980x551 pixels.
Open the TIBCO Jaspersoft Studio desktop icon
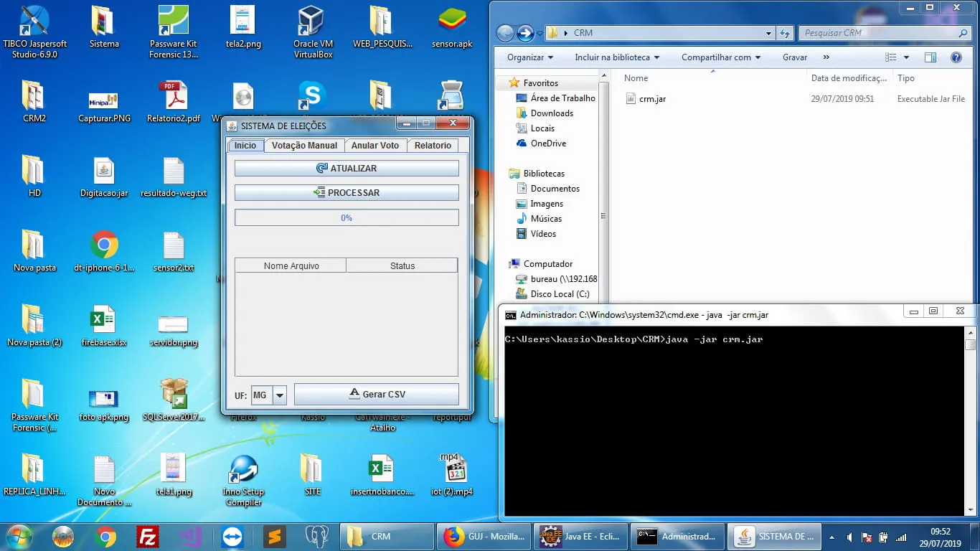[34, 22]
